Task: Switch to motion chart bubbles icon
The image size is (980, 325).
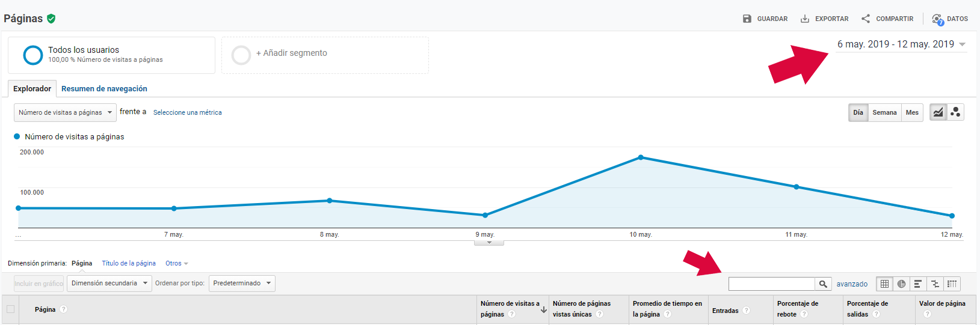Action: coord(955,112)
